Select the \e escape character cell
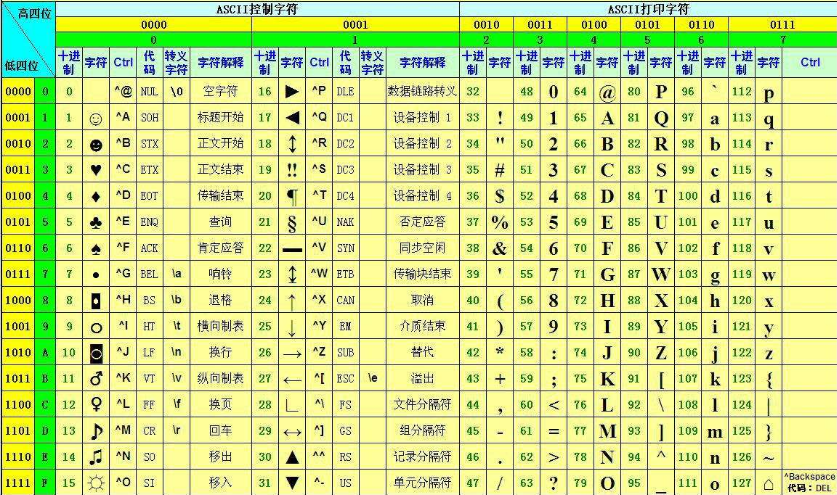Screen dimensions: 837x495 373,378
